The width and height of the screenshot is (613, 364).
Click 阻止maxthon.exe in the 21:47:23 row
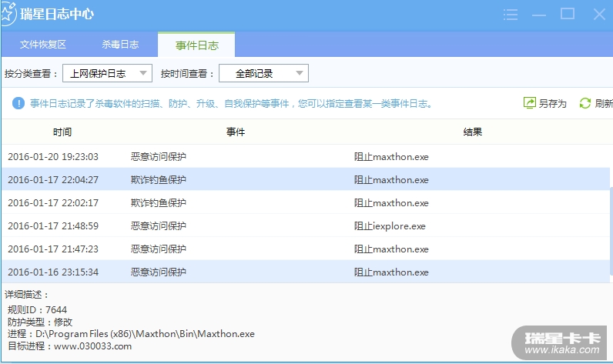[x=391, y=249]
